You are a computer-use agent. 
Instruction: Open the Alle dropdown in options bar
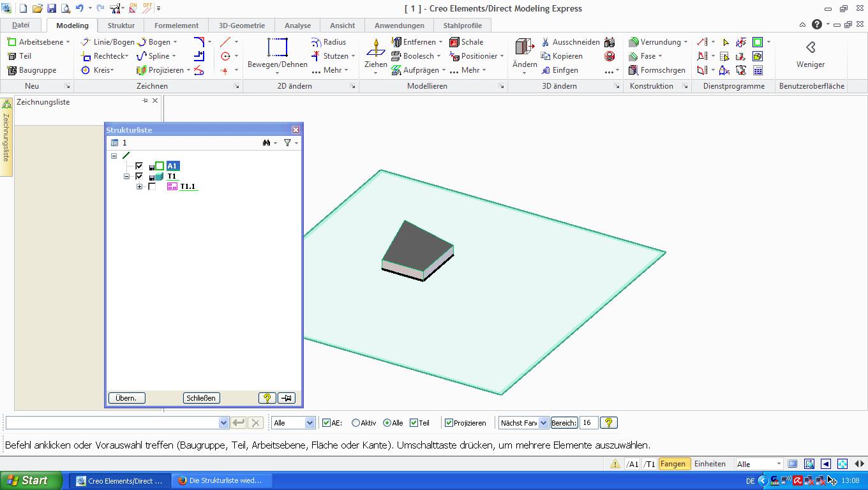pyautogui.click(x=310, y=423)
